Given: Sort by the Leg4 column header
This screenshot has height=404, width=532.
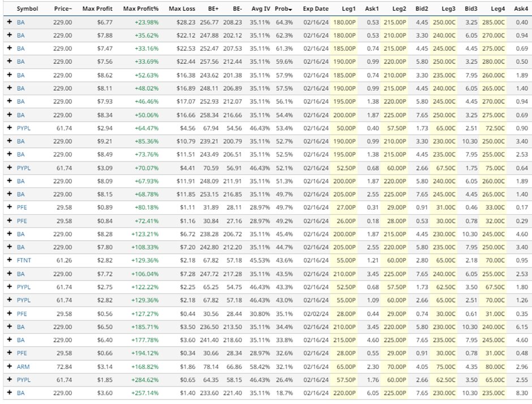Looking at the screenshot, I should 497,9.
